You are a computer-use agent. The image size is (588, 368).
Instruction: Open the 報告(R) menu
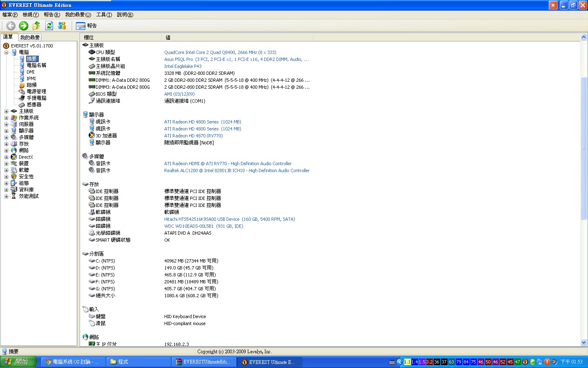point(52,15)
